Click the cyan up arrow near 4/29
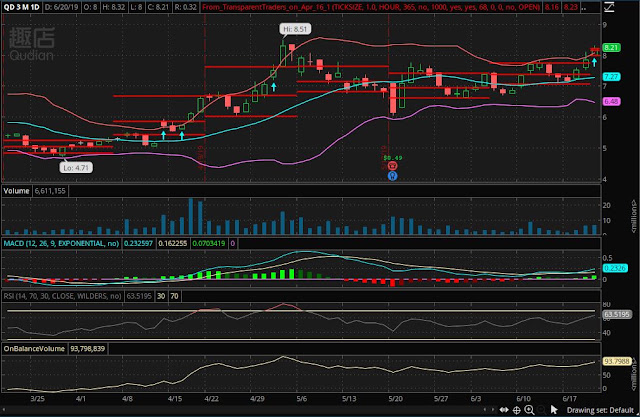Image resolution: width=640 pixels, height=417 pixels. [x=273, y=87]
